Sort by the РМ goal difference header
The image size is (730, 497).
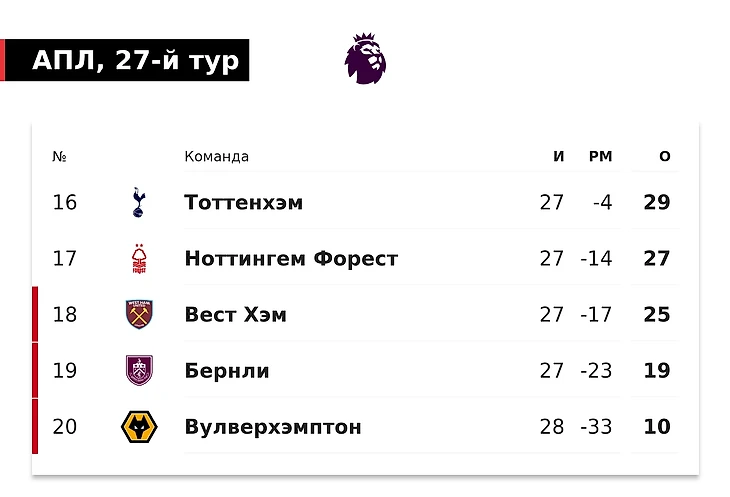[x=601, y=156]
